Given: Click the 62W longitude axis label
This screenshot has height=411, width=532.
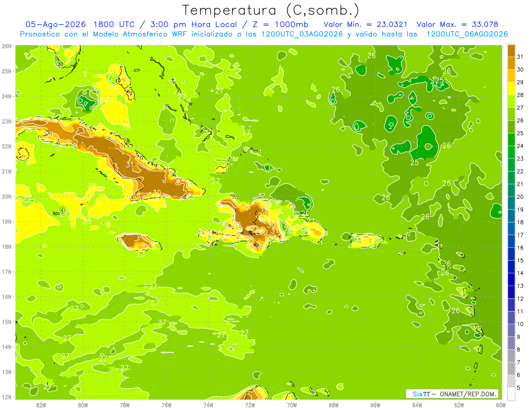Looking at the screenshot, I should tap(459, 405).
